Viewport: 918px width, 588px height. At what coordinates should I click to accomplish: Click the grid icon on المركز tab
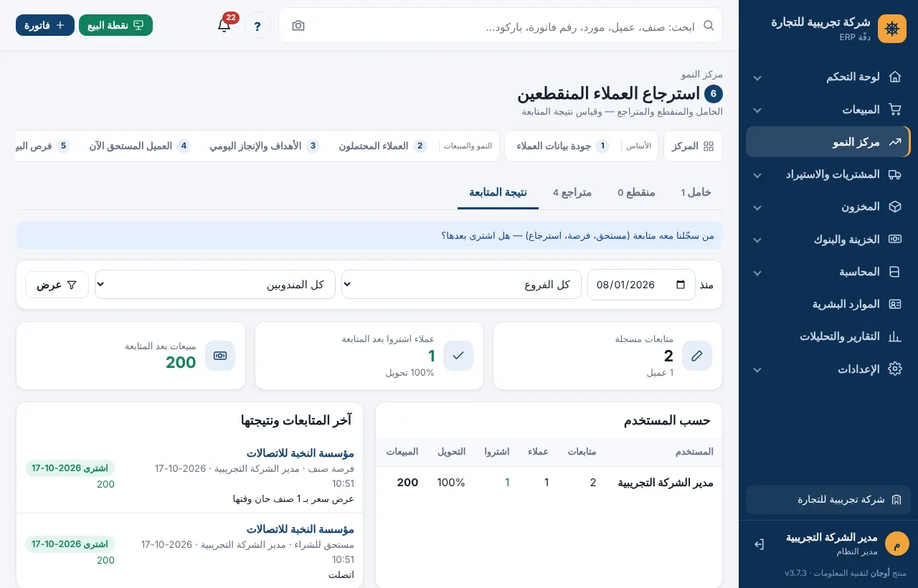[x=709, y=146]
